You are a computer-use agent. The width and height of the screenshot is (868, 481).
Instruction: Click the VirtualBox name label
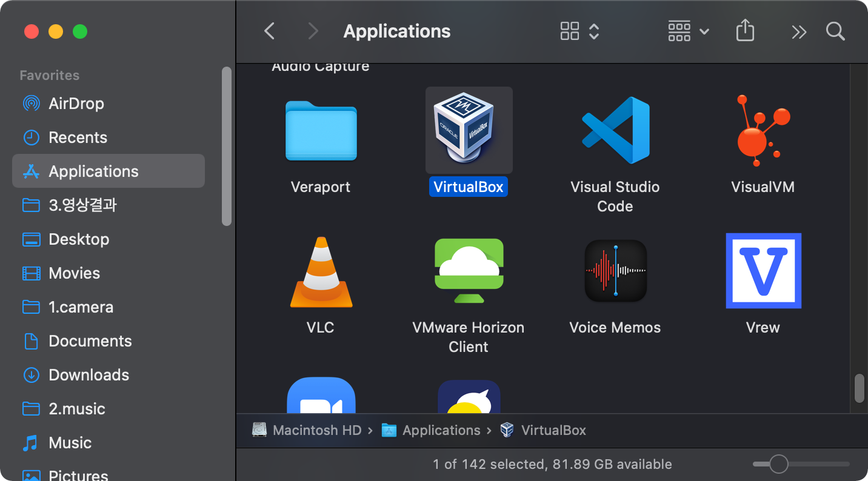469,187
